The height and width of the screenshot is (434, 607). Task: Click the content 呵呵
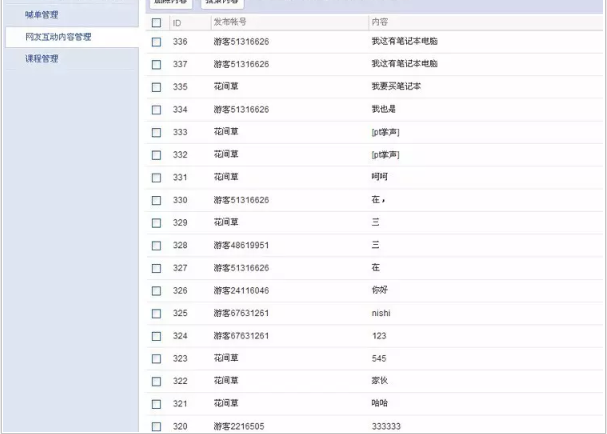pyautogui.click(x=379, y=177)
